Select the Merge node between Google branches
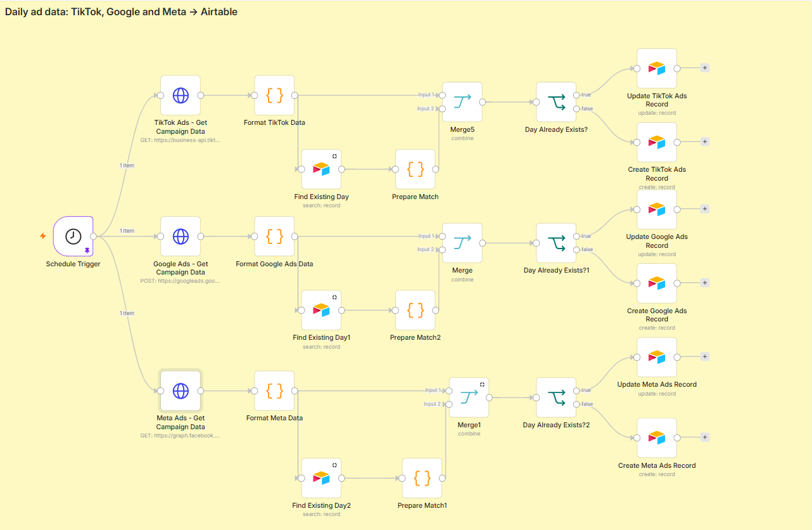This screenshot has width=812, height=530. click(x=462, y=243)
